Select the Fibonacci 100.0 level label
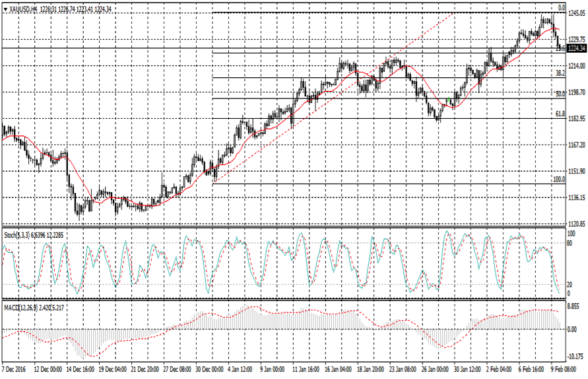The height and width of the screenshot is (379, 588). coord(558,179)
